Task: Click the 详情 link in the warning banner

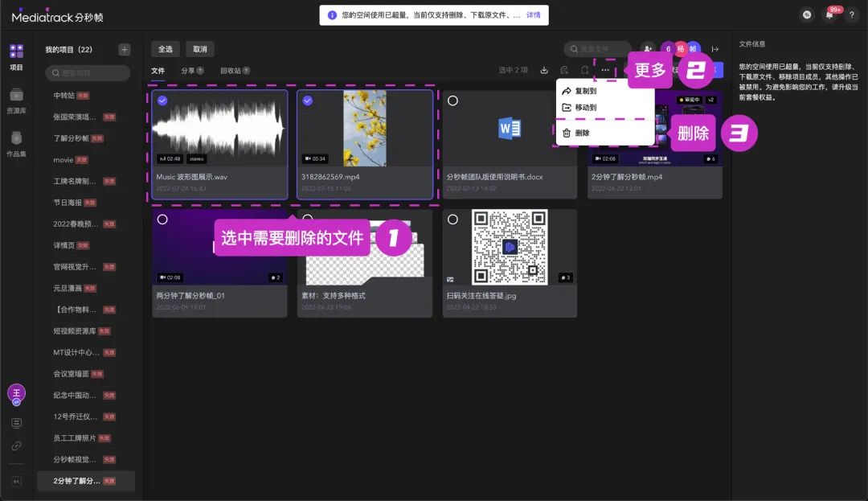Action: (533, 15)
